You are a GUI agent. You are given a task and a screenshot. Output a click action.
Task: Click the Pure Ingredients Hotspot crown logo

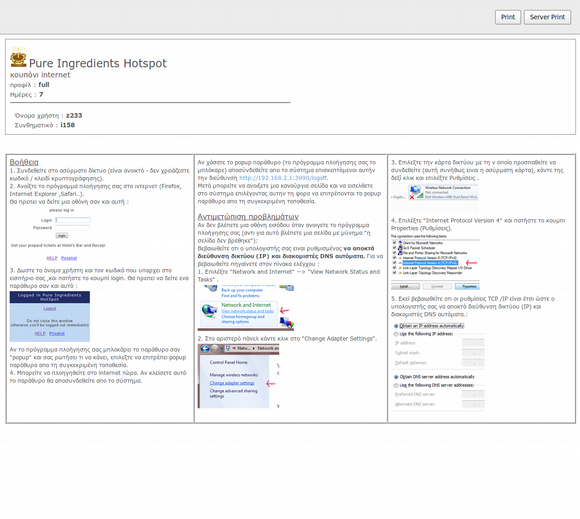[18, 57]
